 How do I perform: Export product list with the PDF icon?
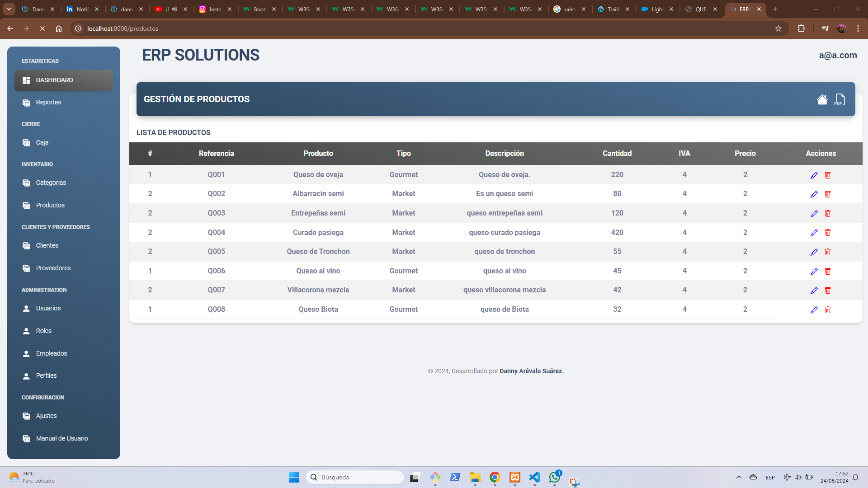click(840, 99)
